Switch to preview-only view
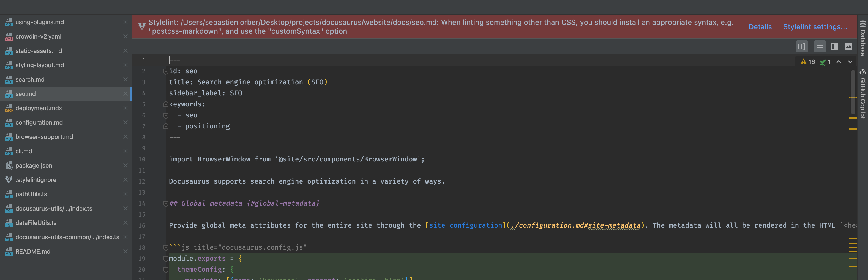 [x=848, y=46]
